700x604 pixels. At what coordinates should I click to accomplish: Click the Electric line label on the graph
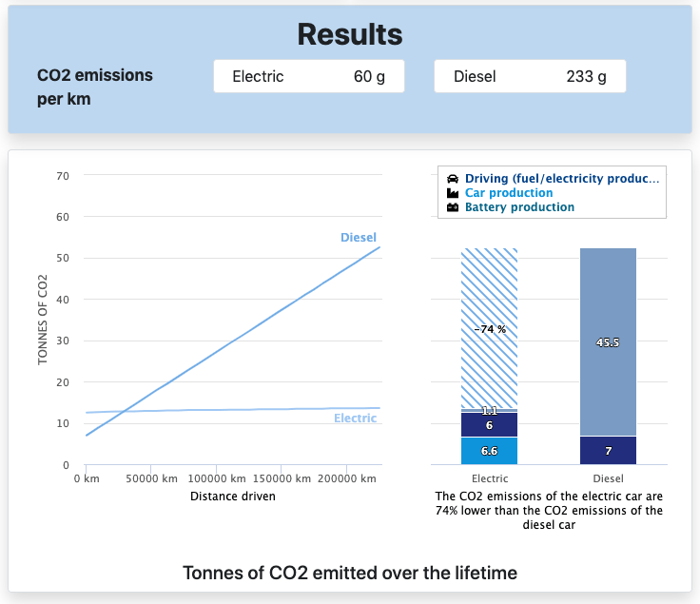click(355, 419)
